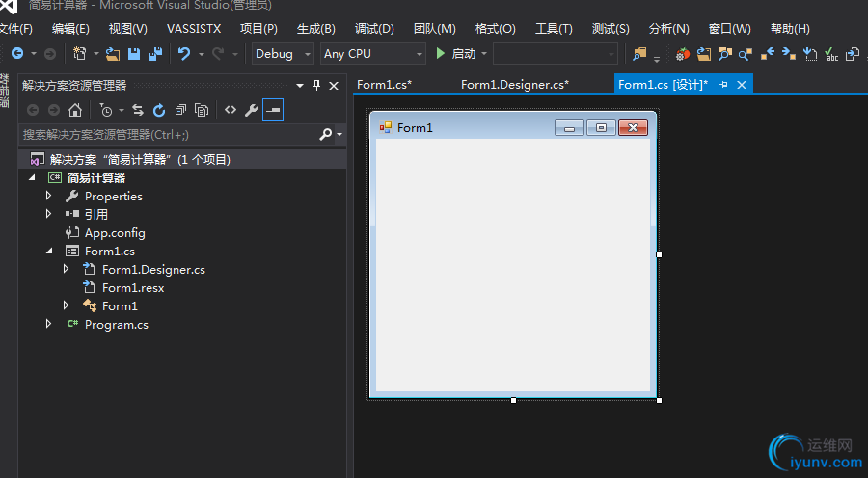
Task: Select the Form1.cs [设计]* tab
Action: click(663, 85)
